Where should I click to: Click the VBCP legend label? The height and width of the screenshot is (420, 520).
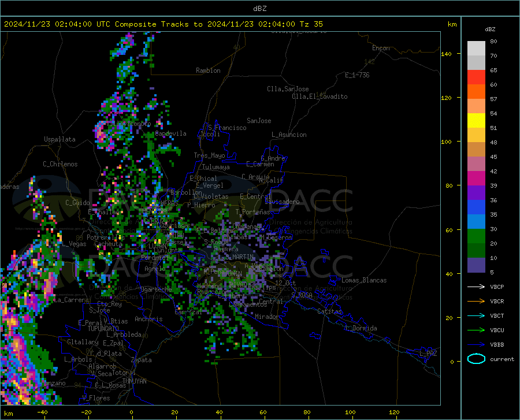click(x=497, y=287)
